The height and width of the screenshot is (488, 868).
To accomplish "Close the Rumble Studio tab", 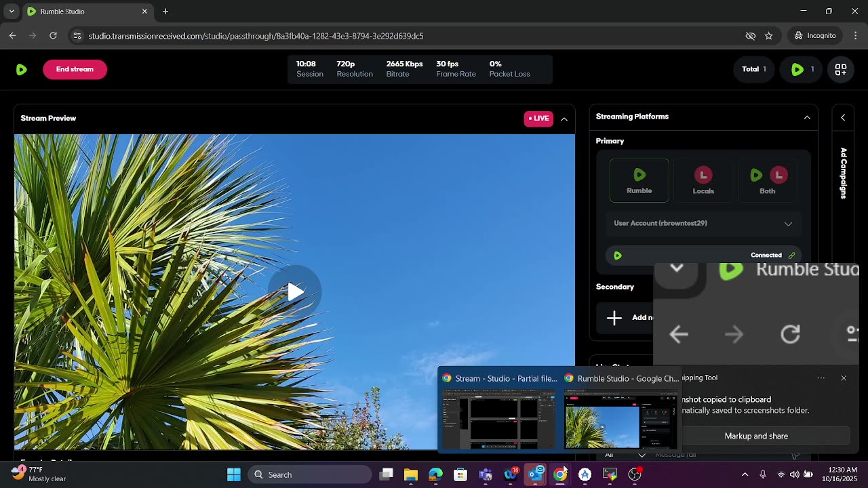I will click(x=144, y=12).
